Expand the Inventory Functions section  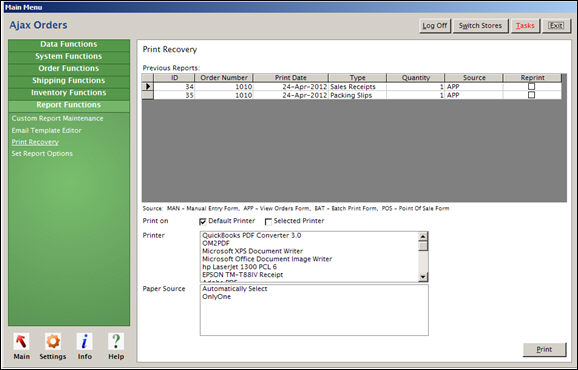pyautogui.click(x=69, y=93)
